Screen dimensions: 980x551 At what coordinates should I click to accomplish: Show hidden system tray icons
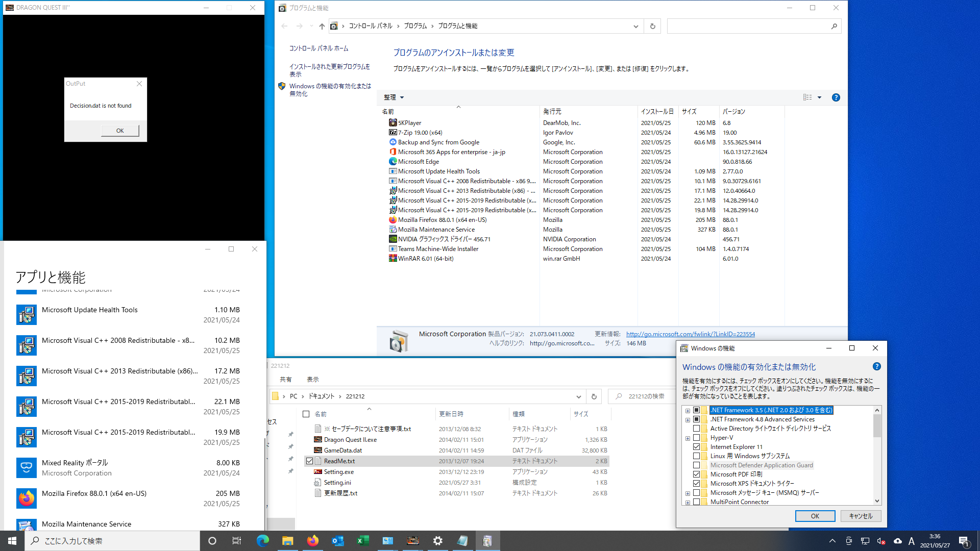[832, 541]
